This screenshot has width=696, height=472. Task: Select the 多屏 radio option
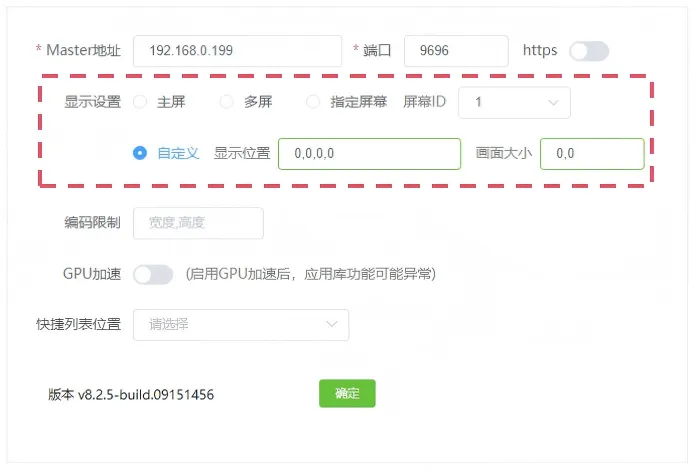227,102
